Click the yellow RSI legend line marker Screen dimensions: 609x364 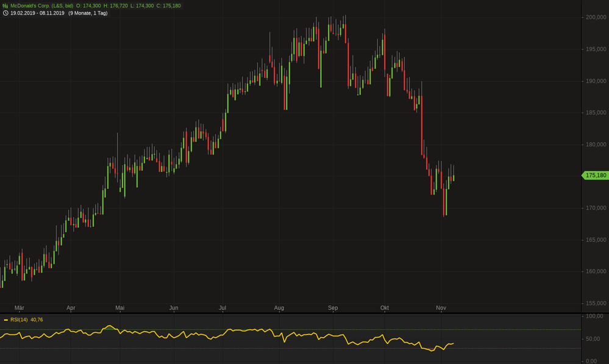[x=5, y=319]
